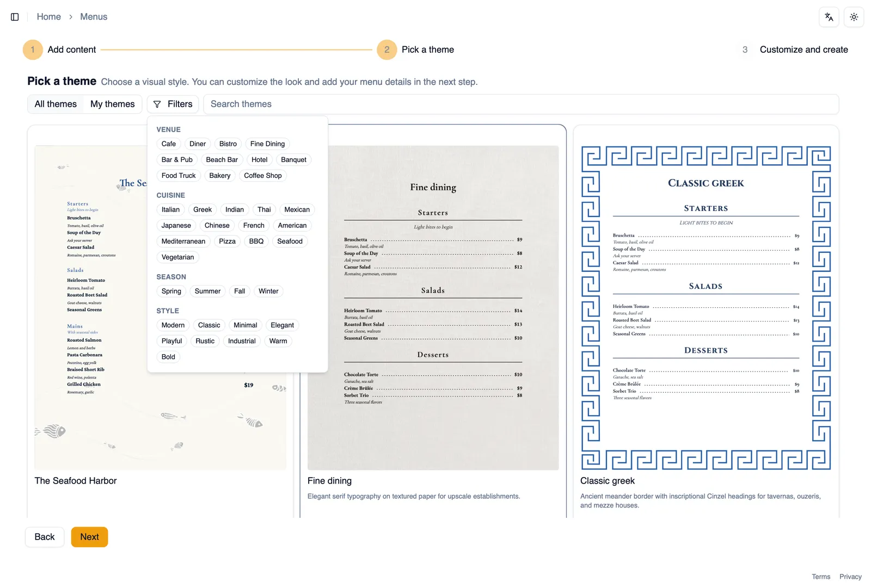
Task: Toggle the Elegant style filter
Action: tap(282, 325)
